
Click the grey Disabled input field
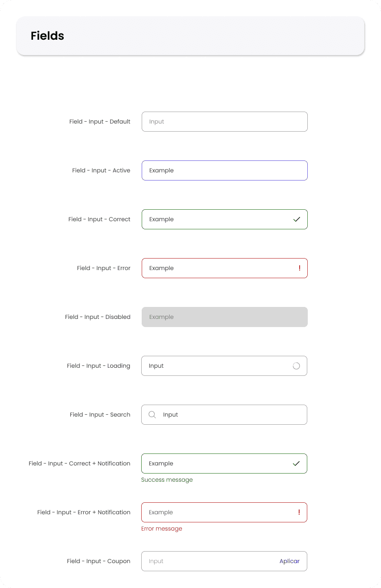click(224, 317)
